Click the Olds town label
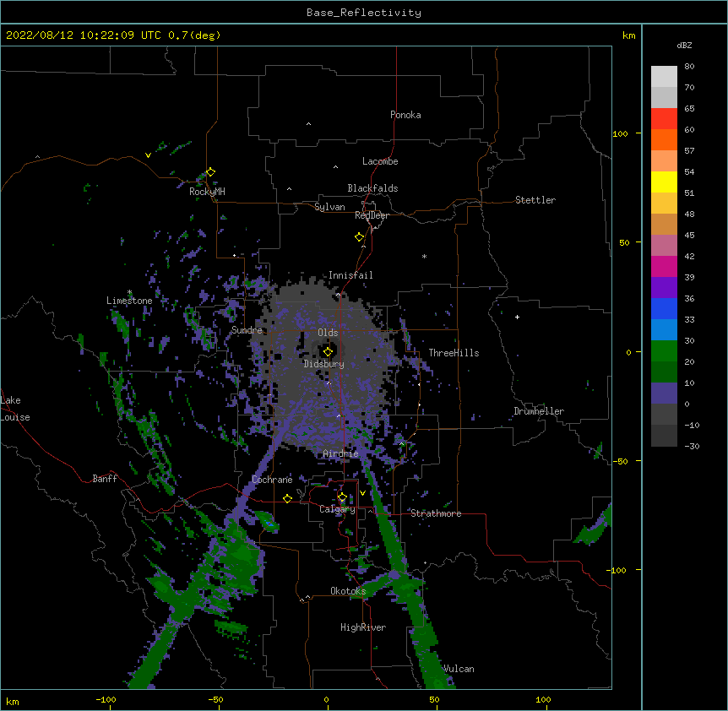This screenshot has width=728, height=711. pos(328,333)
